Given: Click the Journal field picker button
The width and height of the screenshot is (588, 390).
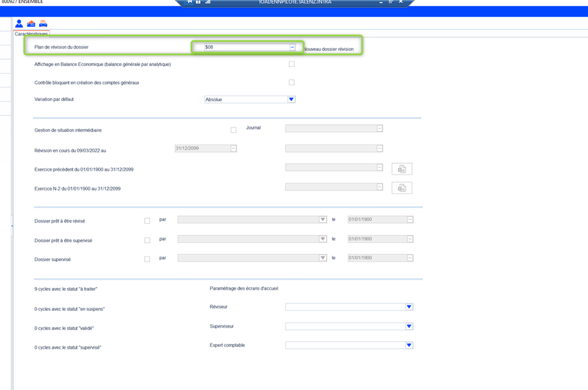Looking at the screenshot, I should click(x=380, y=128).
